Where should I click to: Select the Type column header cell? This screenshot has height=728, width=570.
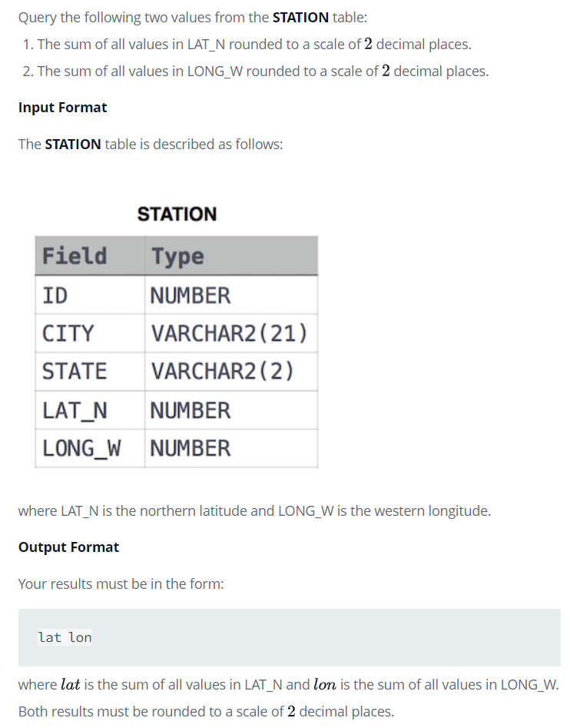231,256
